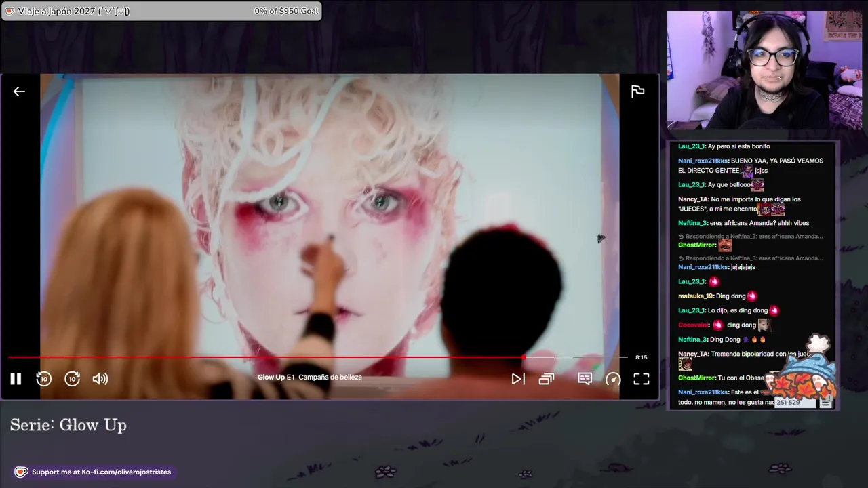Click Neftina_3's Ding Dong message
Image resolution: width=868 pixels, height=488 pixels.
point(722,340)
